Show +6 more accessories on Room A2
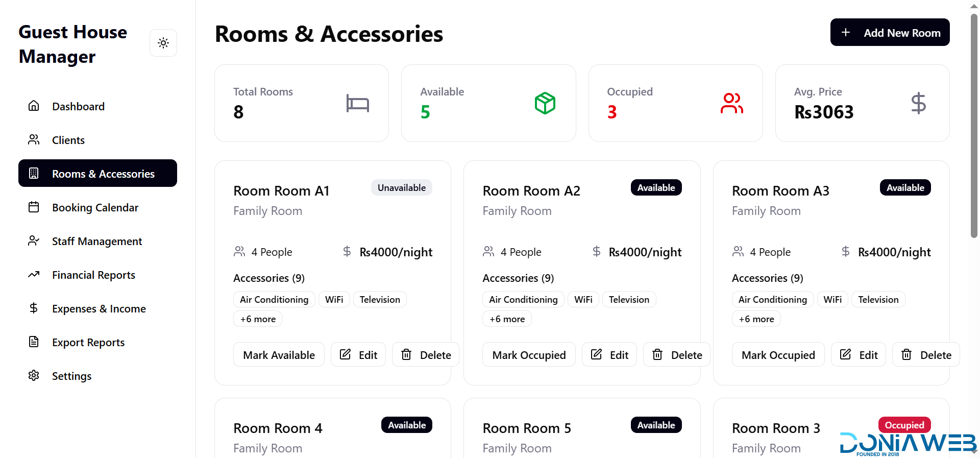 507,319
